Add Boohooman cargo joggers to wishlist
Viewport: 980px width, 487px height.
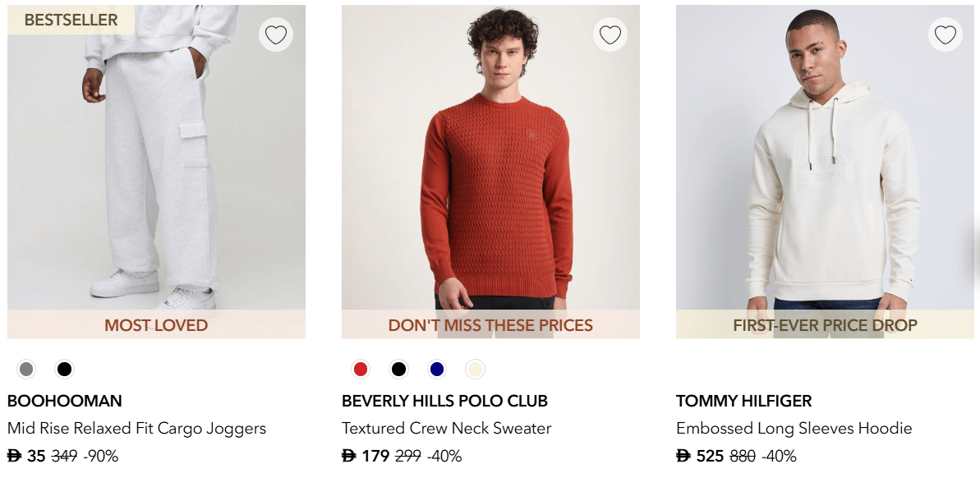(x=276, y=34)
